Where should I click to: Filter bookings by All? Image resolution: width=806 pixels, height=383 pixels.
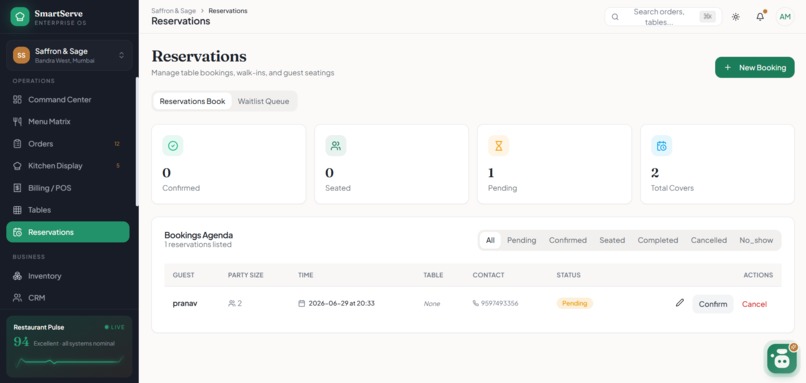click(490, 240)
